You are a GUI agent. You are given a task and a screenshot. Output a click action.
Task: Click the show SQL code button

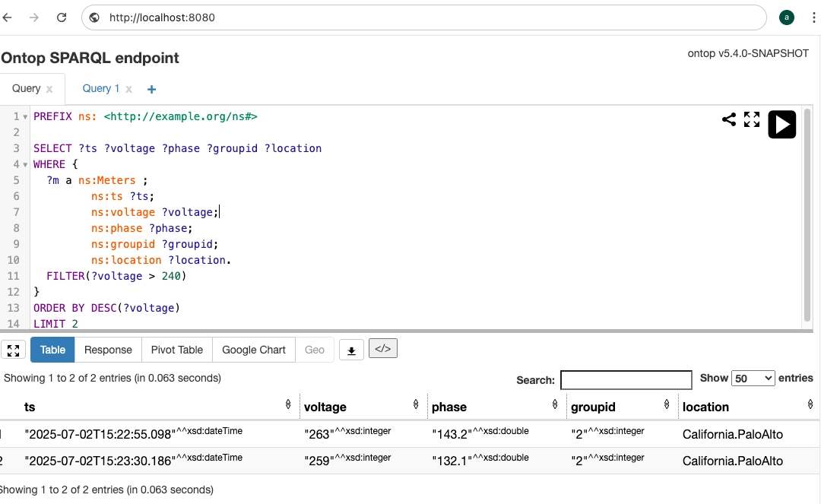pos(382,349)
